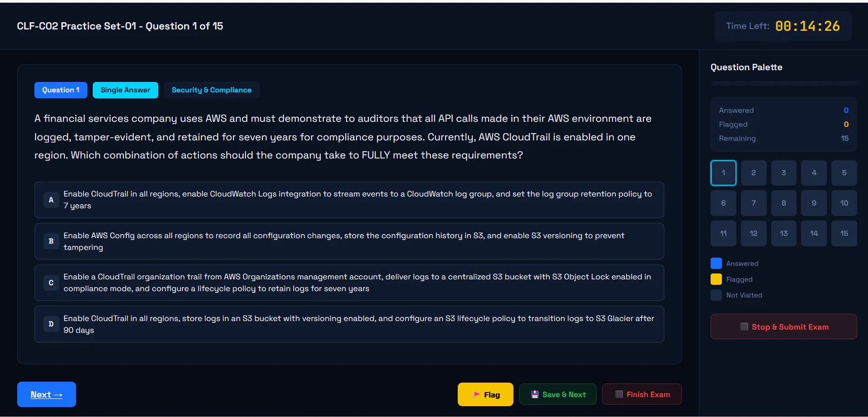Select question 15 in the palette
Image resolution: width=868 pixels, height=417 pixels.
pyautogui.click(x=844, y=234)
